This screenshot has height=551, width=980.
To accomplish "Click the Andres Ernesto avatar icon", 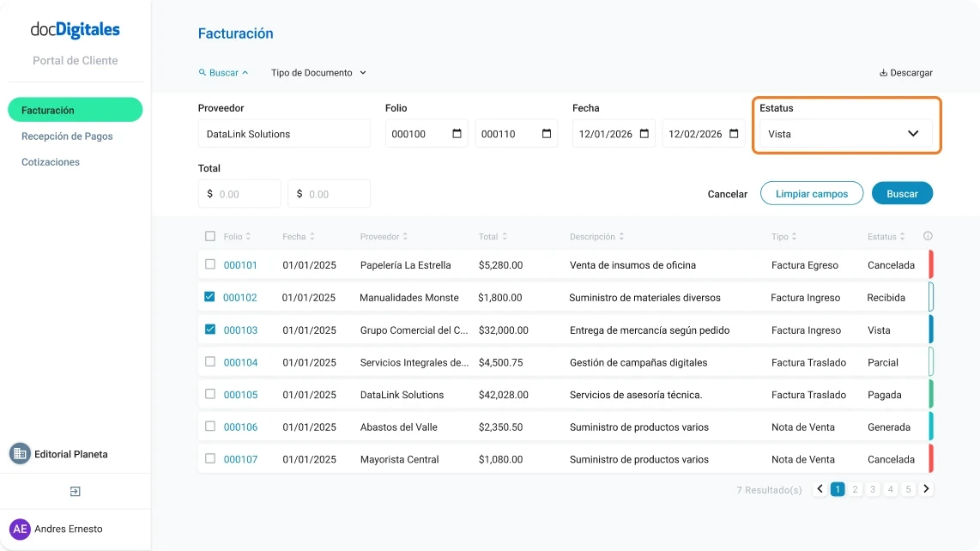I will click(20, 529).
